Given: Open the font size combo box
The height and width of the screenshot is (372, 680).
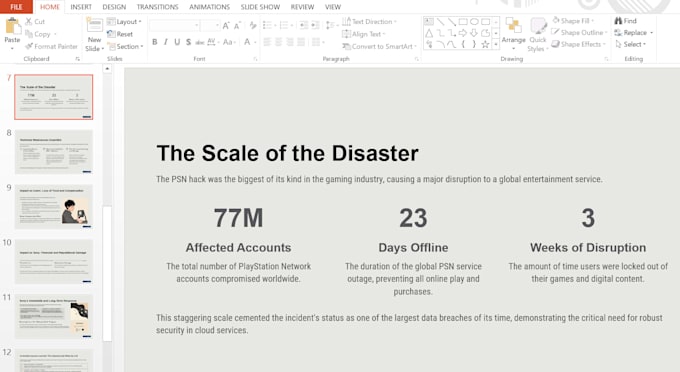Looking at the screenshot, I should 211,26.
